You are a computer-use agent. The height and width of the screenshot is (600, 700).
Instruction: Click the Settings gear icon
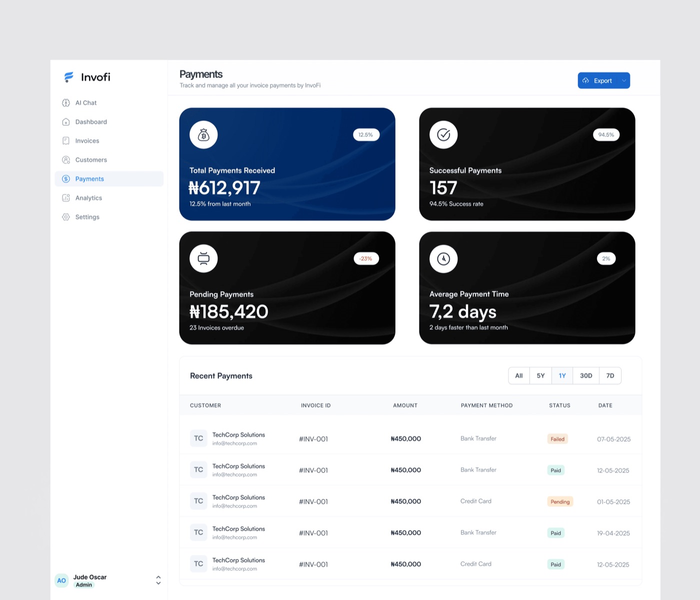[x=66, y=217]
